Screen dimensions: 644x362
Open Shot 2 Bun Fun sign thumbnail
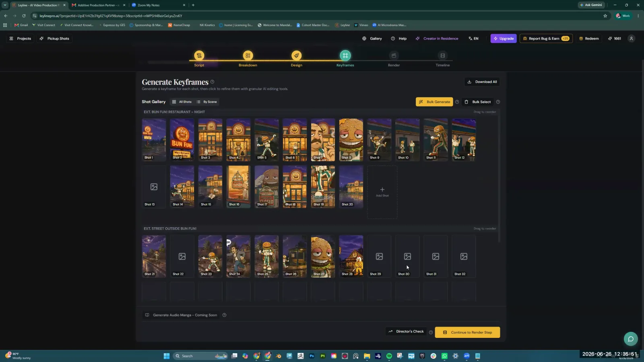pyautogui.click(x=182, y=140)
